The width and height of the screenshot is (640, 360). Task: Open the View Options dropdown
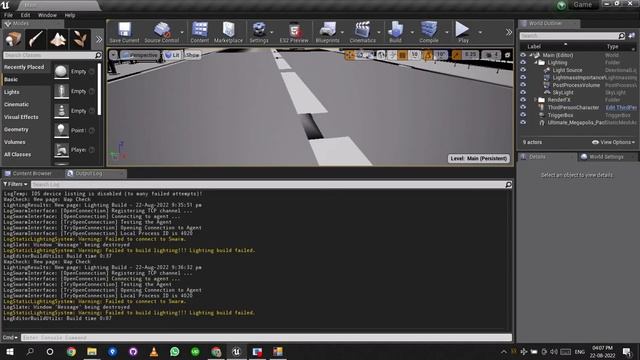tap(613, 142)
